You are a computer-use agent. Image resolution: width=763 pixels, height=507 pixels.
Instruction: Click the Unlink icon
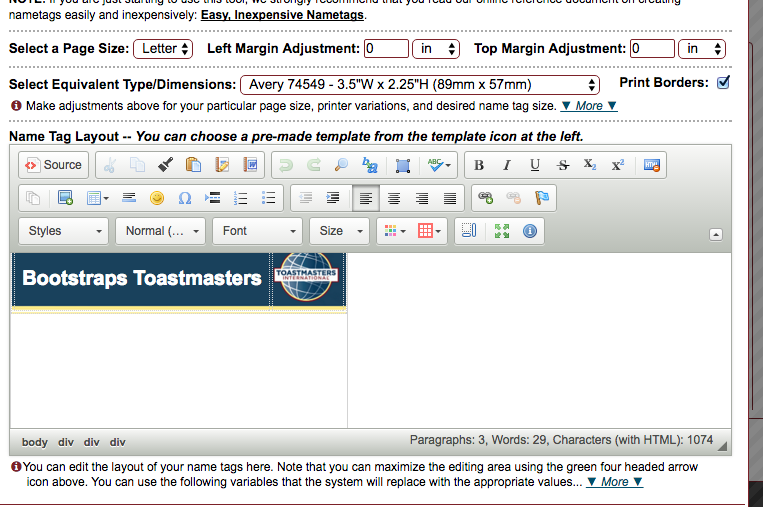(x=513, y=198)
